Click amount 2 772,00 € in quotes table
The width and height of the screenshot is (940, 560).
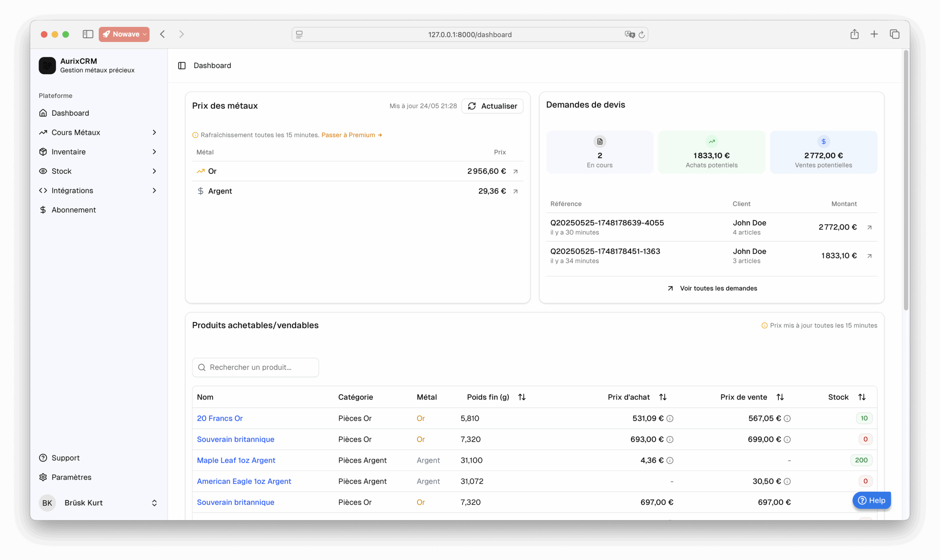click(x=838, y=227)
